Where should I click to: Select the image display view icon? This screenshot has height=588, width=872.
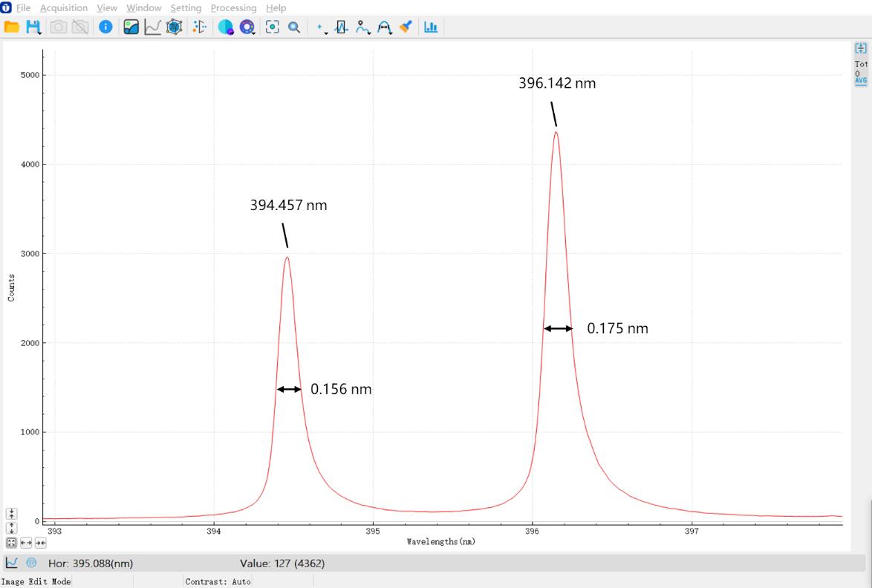[x=131, y=27]
